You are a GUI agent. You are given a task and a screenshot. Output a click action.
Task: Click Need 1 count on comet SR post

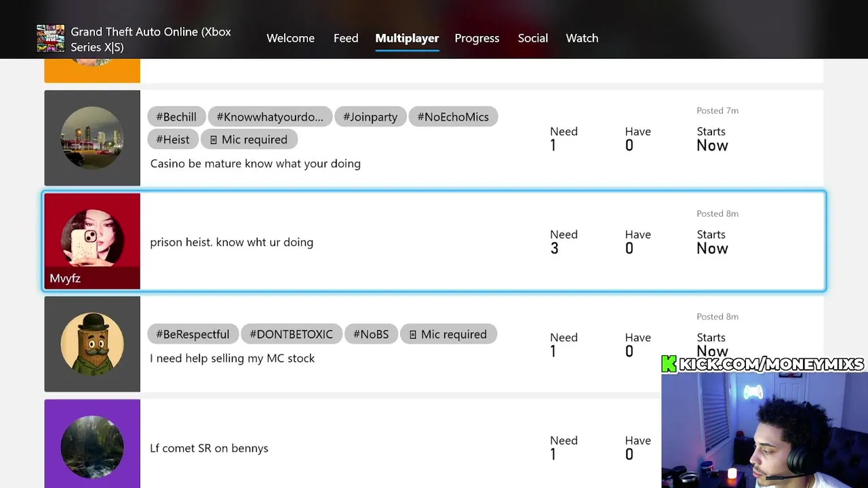tap(564, 448)
